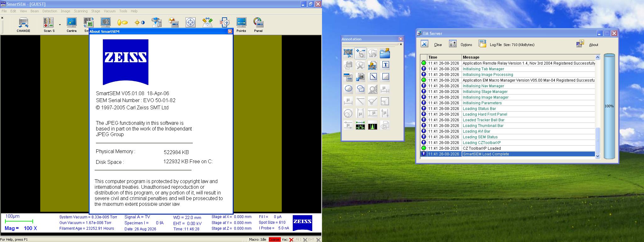Select the hatched Rectangle annotation tool
Screen dimensions: 644x242
point(385,77)
